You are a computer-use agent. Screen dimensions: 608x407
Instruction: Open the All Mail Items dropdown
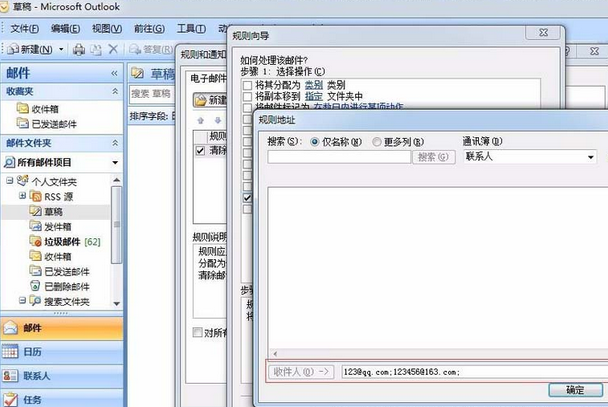pyautogui.click(x=115, y=162)
